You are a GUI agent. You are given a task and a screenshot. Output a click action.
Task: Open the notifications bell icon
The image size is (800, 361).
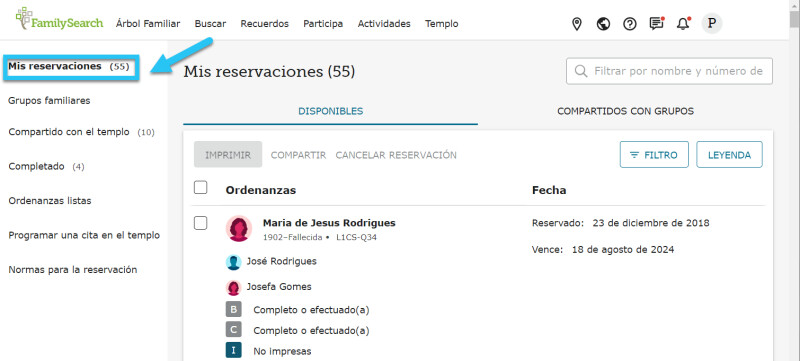point(683,24)
